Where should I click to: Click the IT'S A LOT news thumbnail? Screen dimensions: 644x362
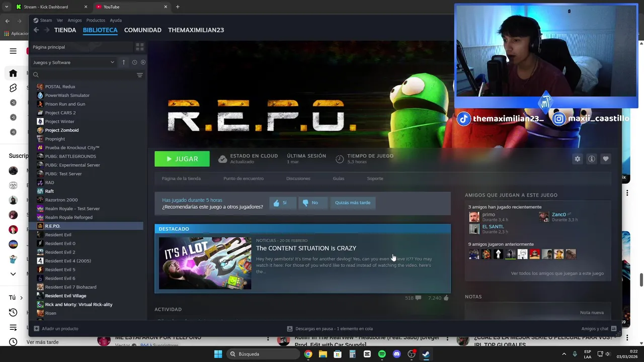pyautogui.click(x=205, y=263)
